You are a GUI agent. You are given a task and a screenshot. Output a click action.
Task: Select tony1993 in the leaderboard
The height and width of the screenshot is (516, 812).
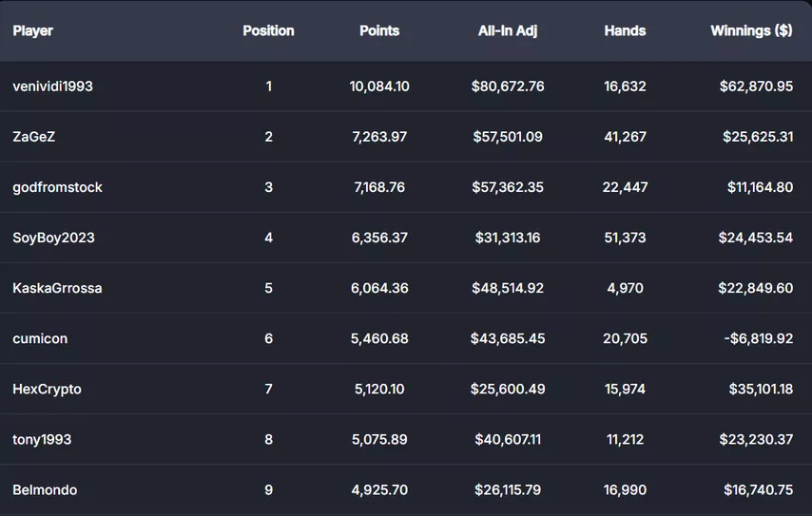(x=42, y=439)
